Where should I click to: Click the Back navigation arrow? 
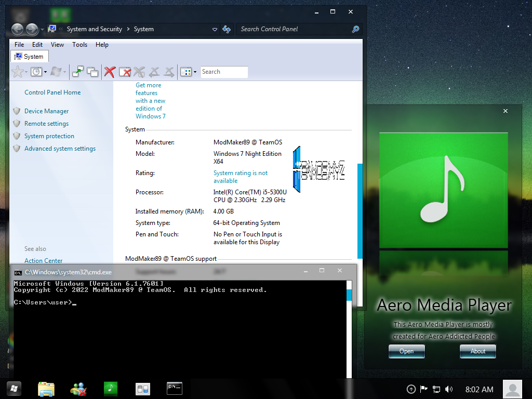pos(18,30)
